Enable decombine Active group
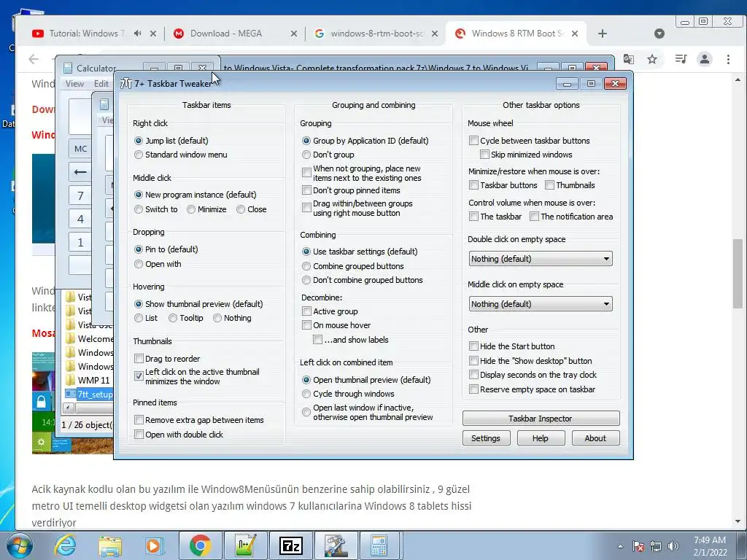This screenshot has height=560, width=747. (306, 311)
